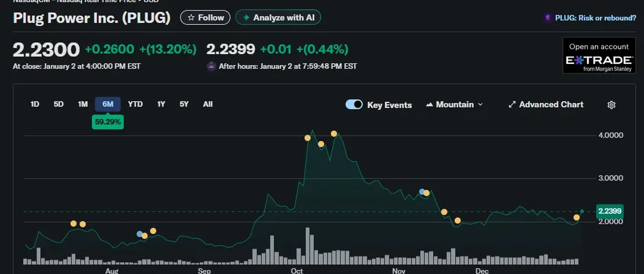Image resolution: width=644 pixels, height=274 pixels.
Task: Click the Plug Power Inc. (PLUG) title
Action: point(92,18)
